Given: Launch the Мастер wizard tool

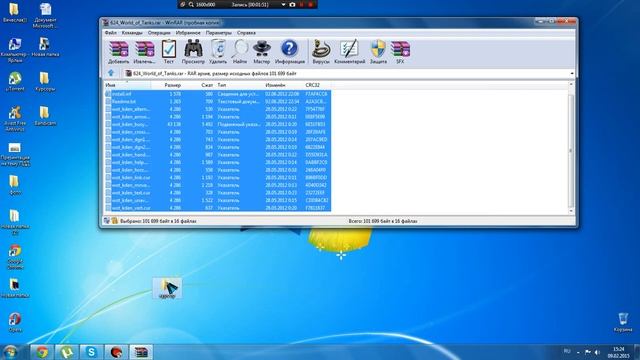Looking at the screenshot, I should 261,52.
